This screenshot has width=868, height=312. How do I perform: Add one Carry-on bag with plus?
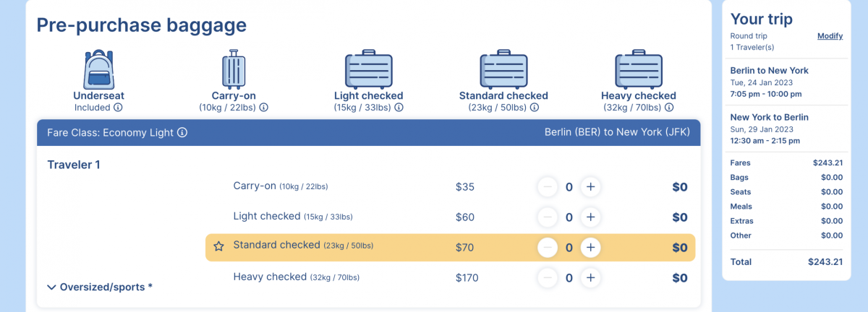point(590,187)
